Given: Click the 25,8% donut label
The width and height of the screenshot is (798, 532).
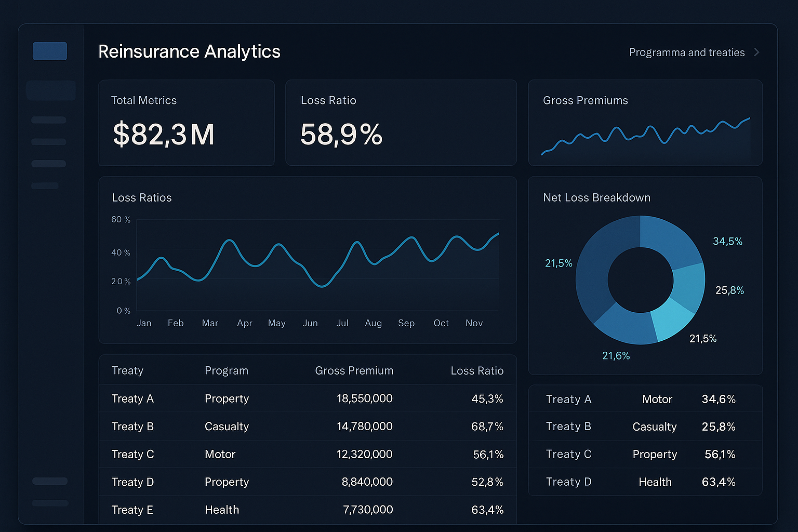Looking at the screenshot, I should (729, 290).
